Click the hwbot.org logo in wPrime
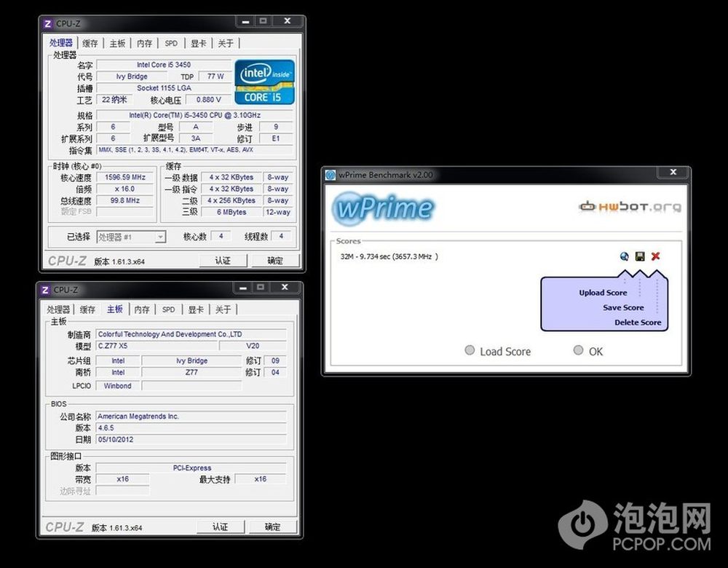The image size is (728, 568). pos(630,207)
